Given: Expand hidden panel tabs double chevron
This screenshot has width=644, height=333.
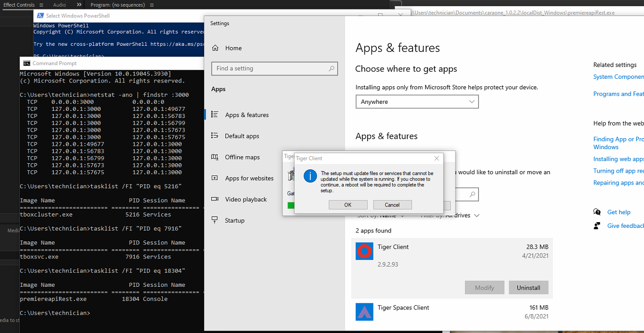Looking at the screenshot, I should 79,5.
